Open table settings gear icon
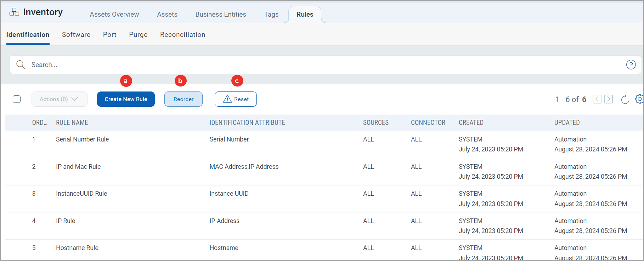Image resolution: width=644 pixels, height=261 pixels. click(639, 99)
